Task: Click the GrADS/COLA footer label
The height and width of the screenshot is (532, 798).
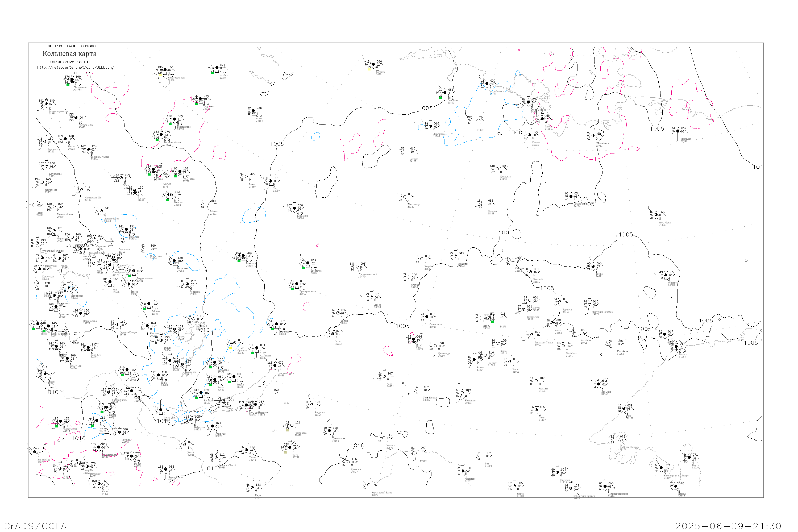Action: tap(35, 526)
